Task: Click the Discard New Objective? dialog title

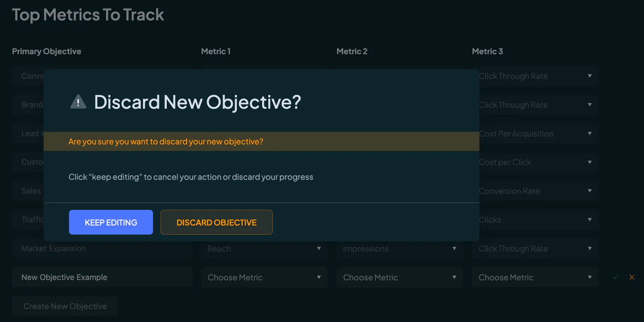Action: pyautogui.click(x=198, y=102)
